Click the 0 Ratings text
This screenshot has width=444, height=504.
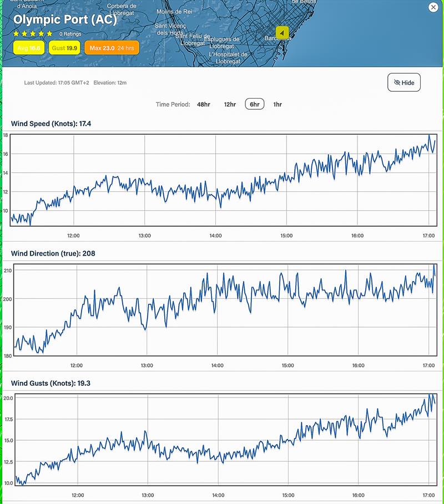coord(70,34)
